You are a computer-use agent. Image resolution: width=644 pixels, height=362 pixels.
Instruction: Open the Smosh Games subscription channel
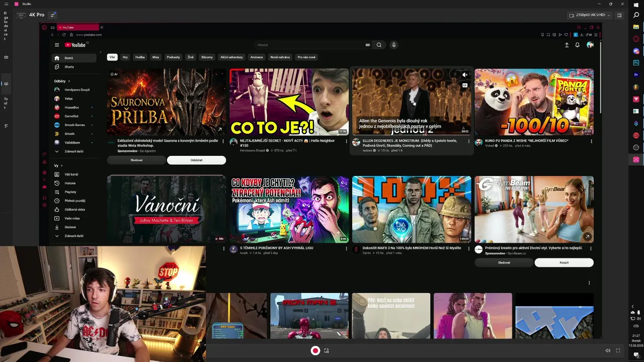point(74,125)
